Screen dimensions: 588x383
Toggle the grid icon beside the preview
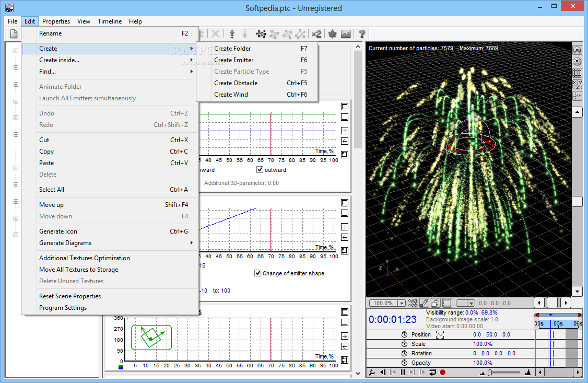tap(578, 73)
